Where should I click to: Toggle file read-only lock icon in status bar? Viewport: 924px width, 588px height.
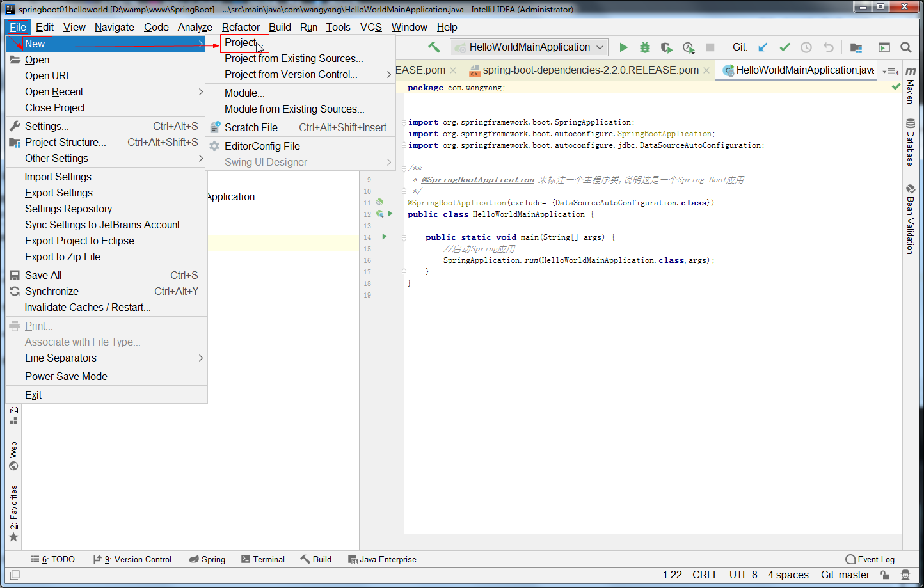[x=884, y=575]
